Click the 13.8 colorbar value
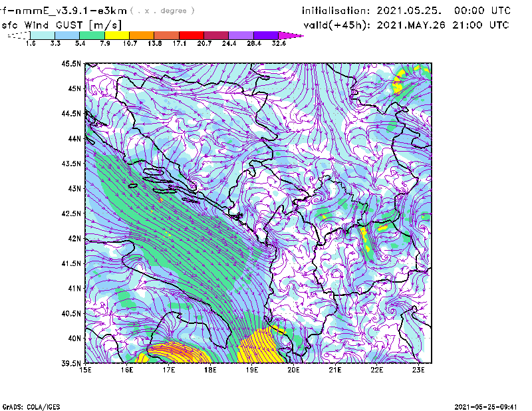 click(x=155, y=43)
